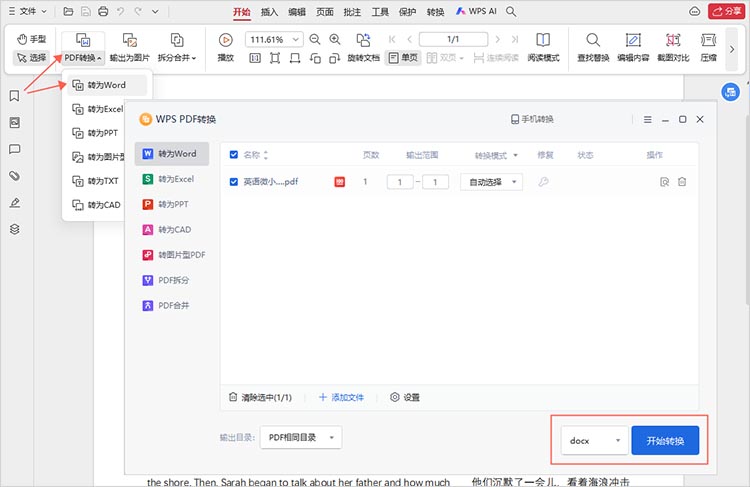Open the 自动选择 conversion mode dropdown
The height and width of the screenshot is (487, 750).
[491, 182]
